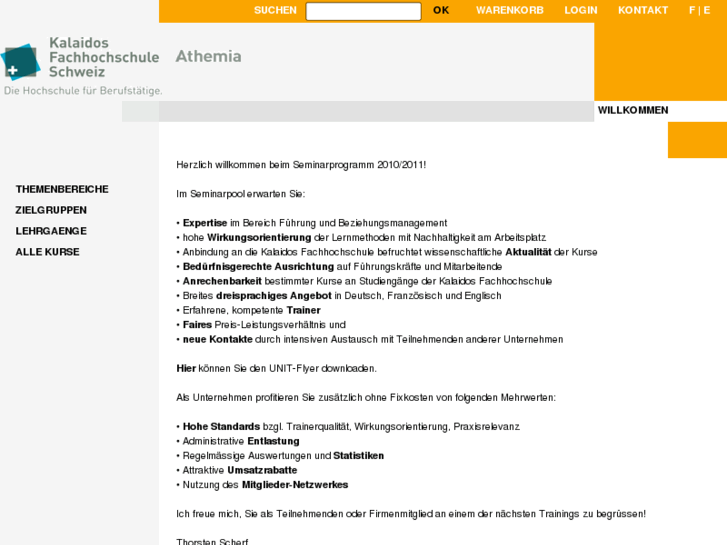
Task: Submit search with the OK button
Action: [x=441, y=10]
